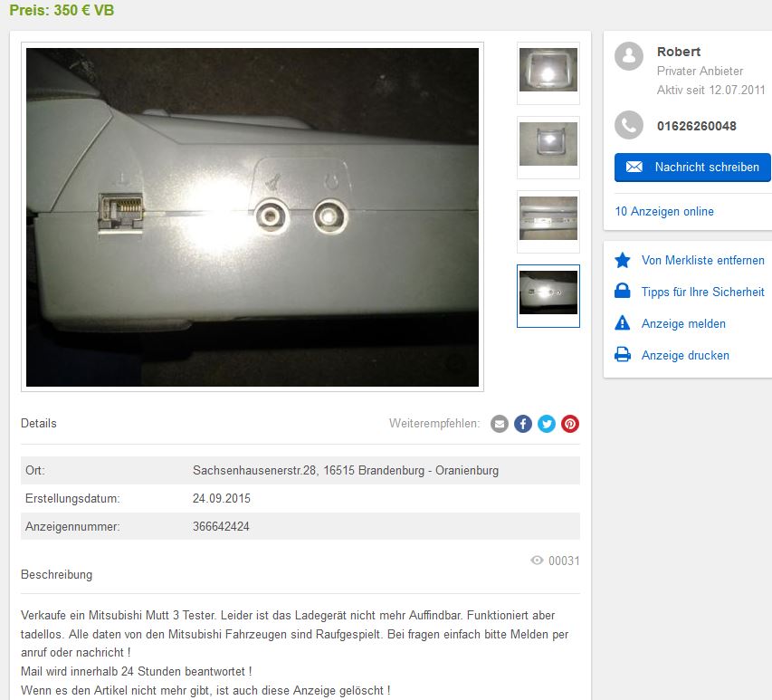Click the padlock security tips icon
Image resolution: width=772 pixels, height=700 pixels.
pyautogui.click(x=623, y=291)
